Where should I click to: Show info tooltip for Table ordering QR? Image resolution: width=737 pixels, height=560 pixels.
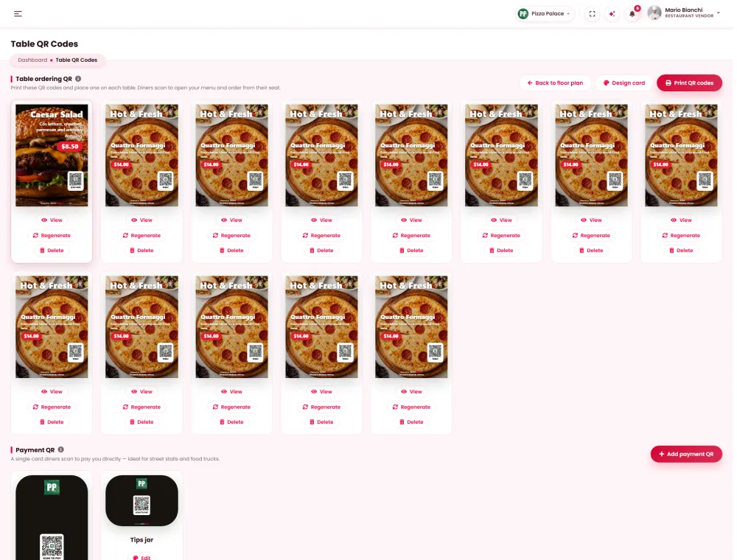pos(78,79)
